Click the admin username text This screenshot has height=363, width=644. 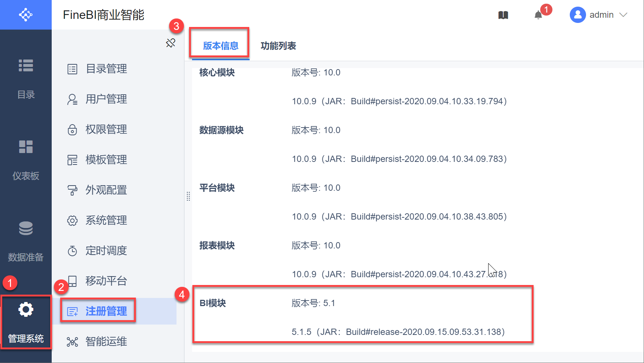[602, 15]
